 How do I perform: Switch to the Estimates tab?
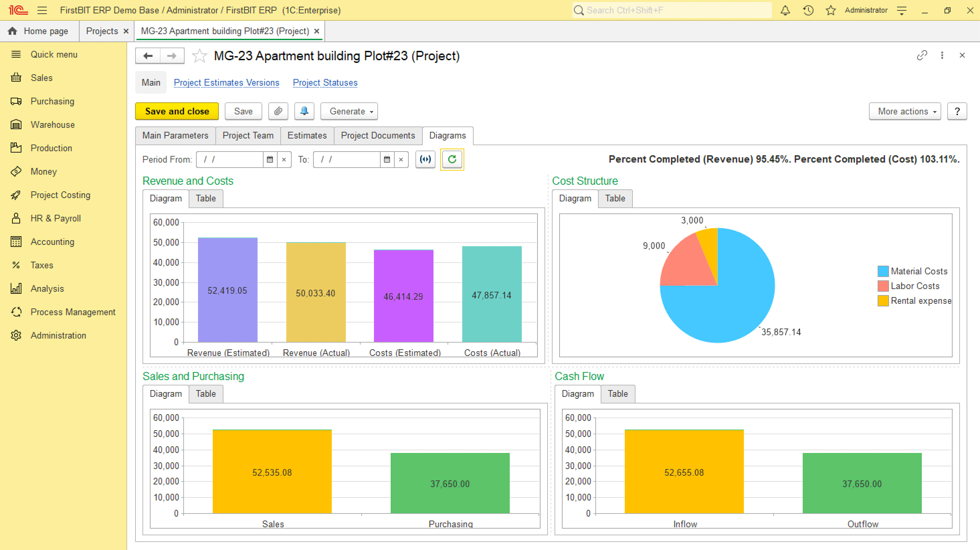[307, 135]
